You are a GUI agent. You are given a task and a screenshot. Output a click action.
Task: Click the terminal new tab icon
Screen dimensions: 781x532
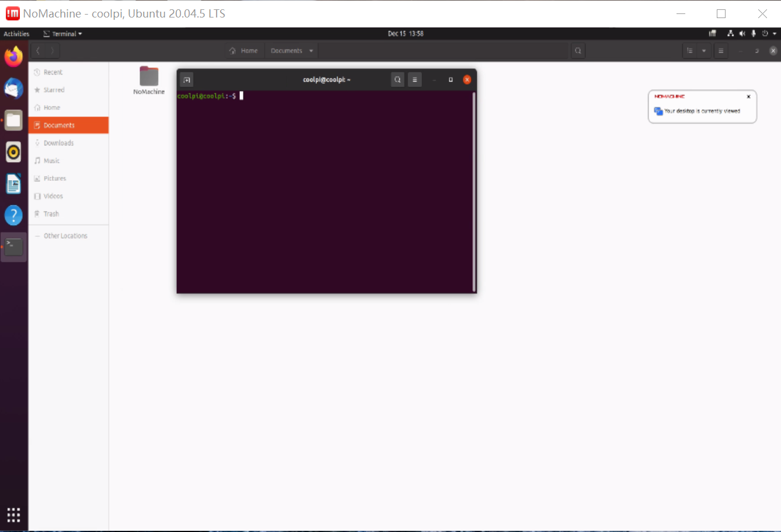(187, 80)
